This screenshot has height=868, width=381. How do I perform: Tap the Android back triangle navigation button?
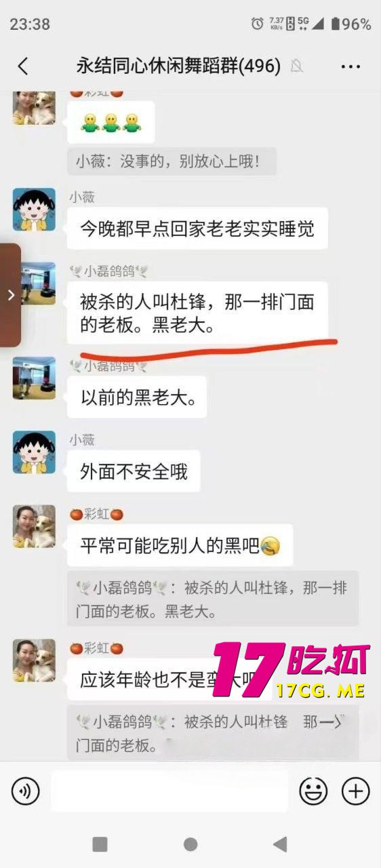279,844
